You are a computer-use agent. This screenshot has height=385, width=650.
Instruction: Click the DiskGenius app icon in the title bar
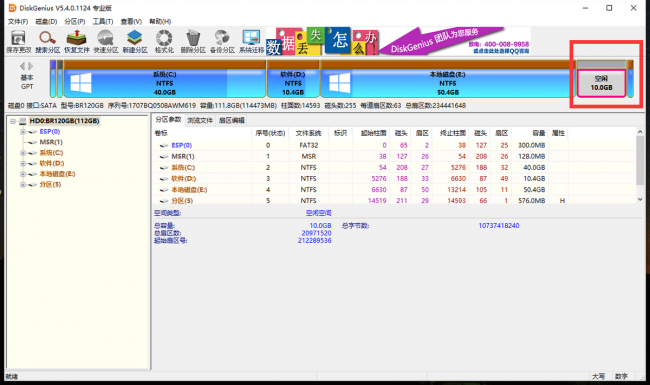coord(12,8)
